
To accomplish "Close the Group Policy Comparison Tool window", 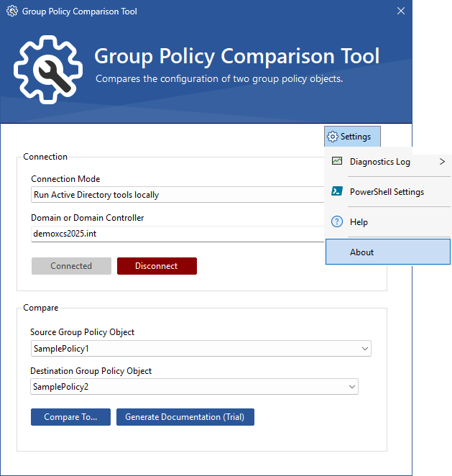I will tap(400, 12).
